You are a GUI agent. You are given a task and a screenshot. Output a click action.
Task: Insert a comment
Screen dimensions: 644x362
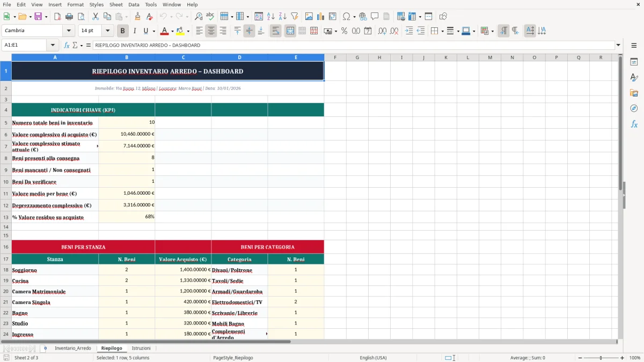(x=375, y=17)
